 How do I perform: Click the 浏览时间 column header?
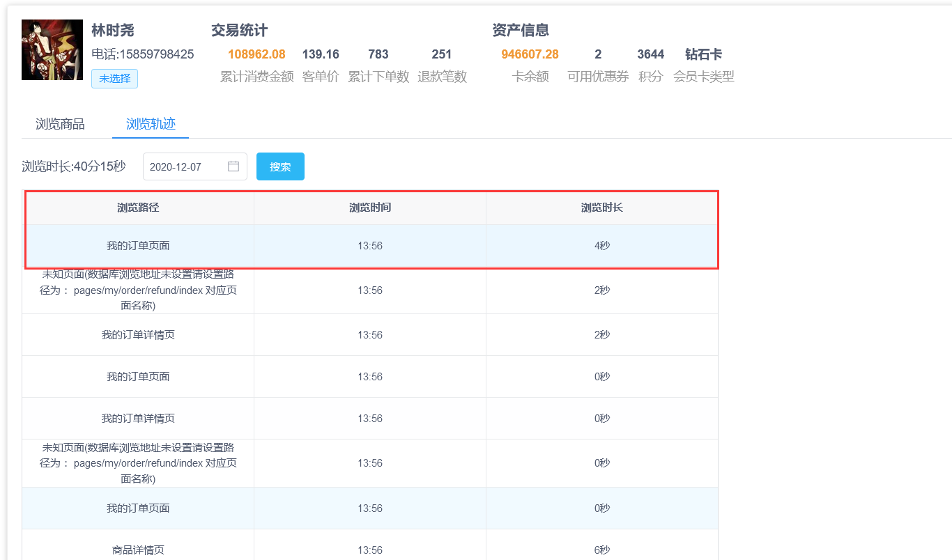370,208
